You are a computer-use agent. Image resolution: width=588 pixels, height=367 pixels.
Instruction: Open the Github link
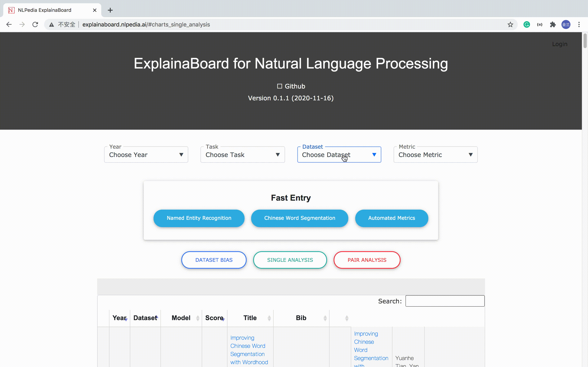coord(291,86)
